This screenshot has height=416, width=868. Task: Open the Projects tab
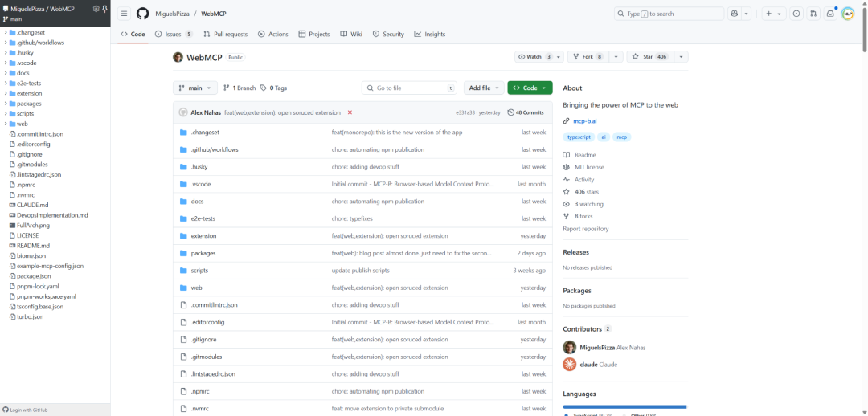(x=314, y=35)
